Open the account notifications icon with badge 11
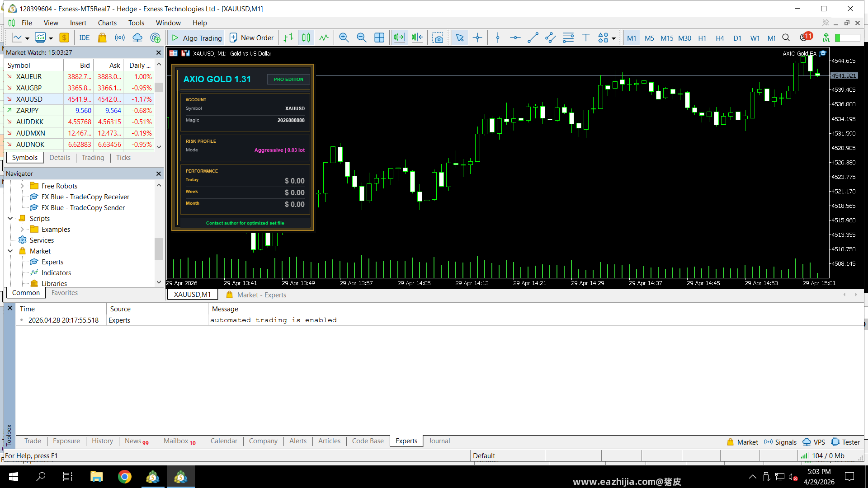The image size is (868, 488). pyautogui.click(x=806, y=37)
